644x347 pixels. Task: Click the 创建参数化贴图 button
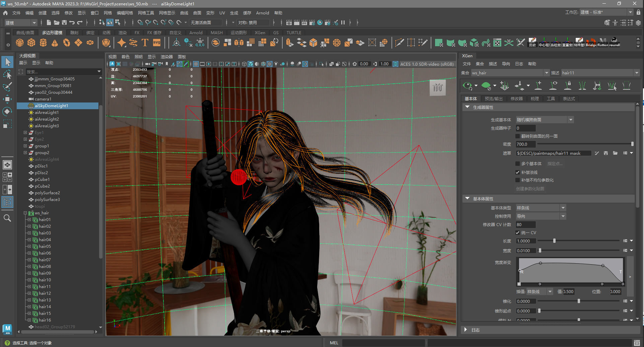click(530, 189)
